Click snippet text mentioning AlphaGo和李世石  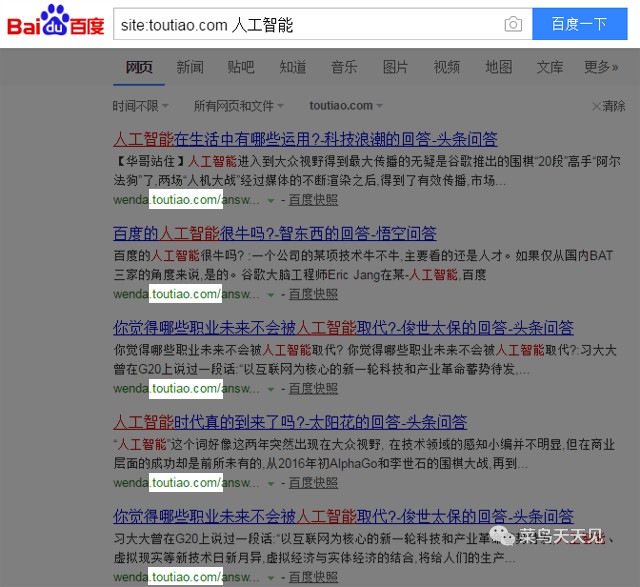point(364,454)
